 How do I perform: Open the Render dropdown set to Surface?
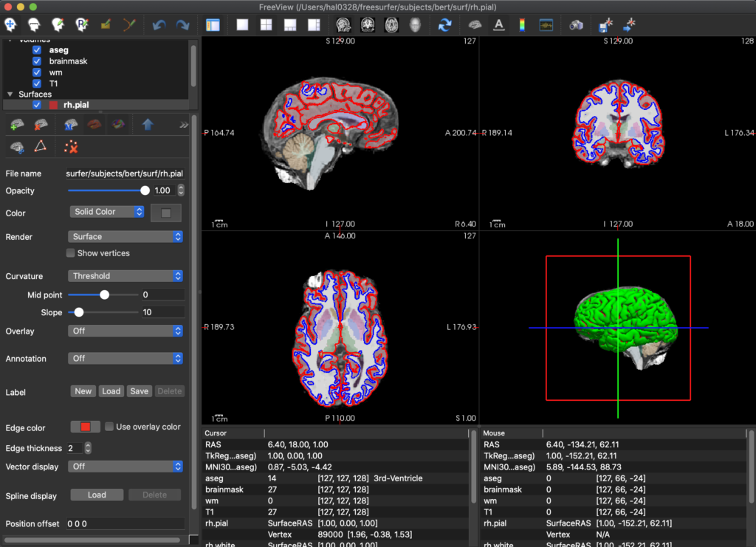tap(126, 237)
